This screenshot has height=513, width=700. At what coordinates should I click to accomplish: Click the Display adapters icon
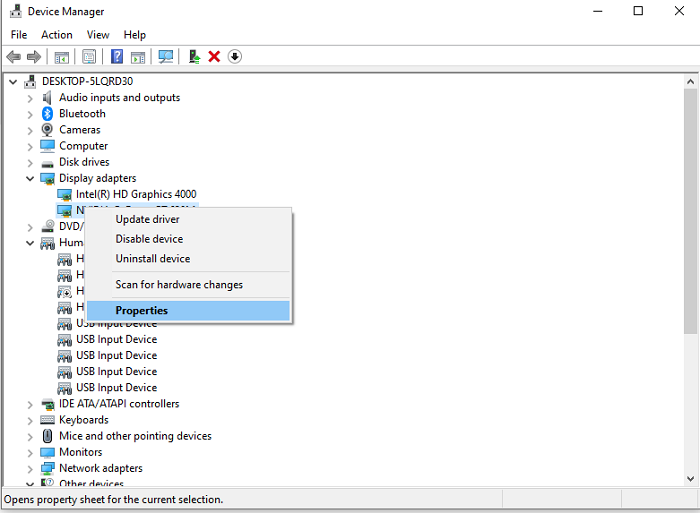pyautogui.click(x=47, y=179)
